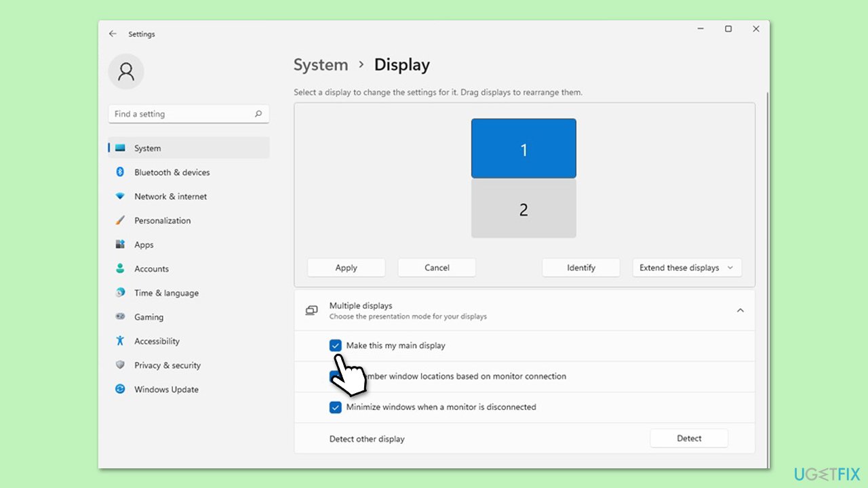The height and width of the screenshot is (488, 868).
Task: Click the back arrow in Settings
Action: [113, 34]
